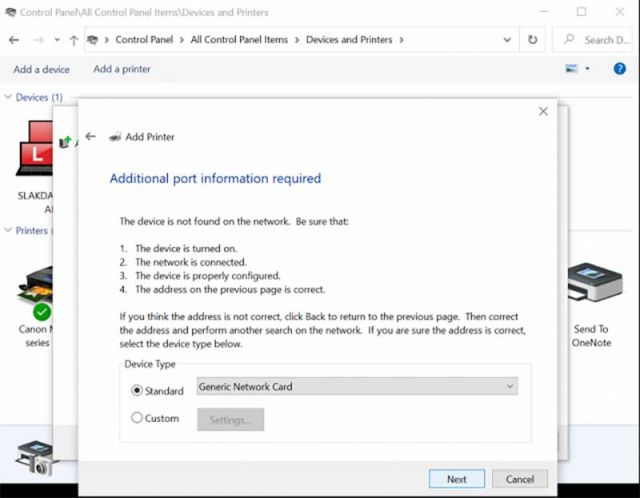Image resolution: width=640 pixels, height=498 pixels.
Task: Click the disabled Settings button
Action: pyautogui.click(x=231, y=420)
